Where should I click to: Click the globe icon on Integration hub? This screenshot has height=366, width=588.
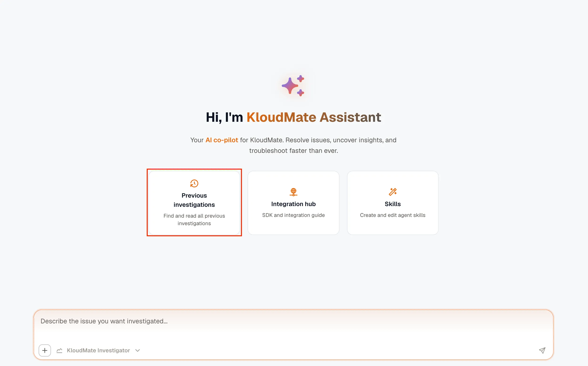[x=293, y=192]
